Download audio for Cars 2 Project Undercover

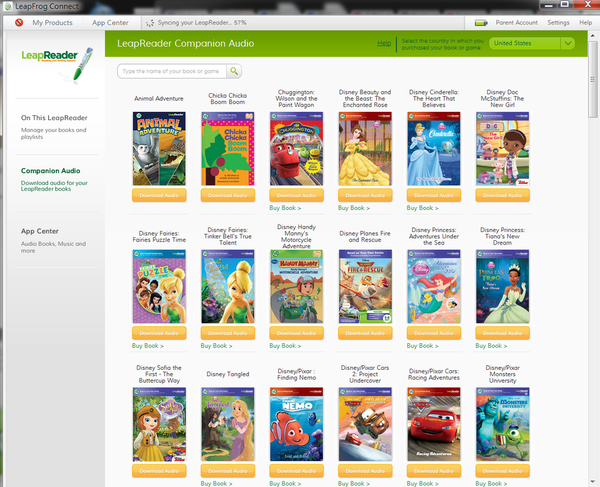point(365,471)
